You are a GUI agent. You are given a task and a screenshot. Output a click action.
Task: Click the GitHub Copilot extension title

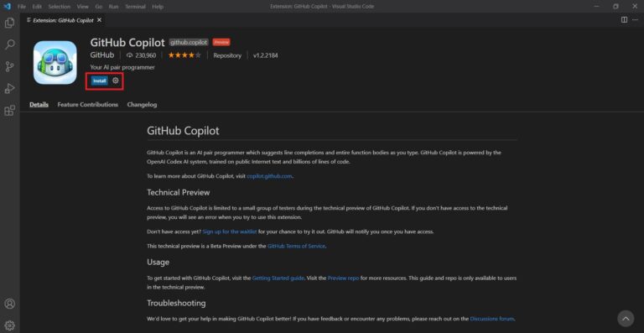[127, 42]
